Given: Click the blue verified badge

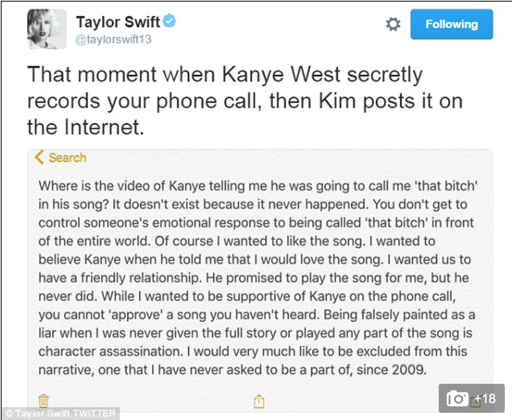Looking at the screenshot, I should point(170,21).
